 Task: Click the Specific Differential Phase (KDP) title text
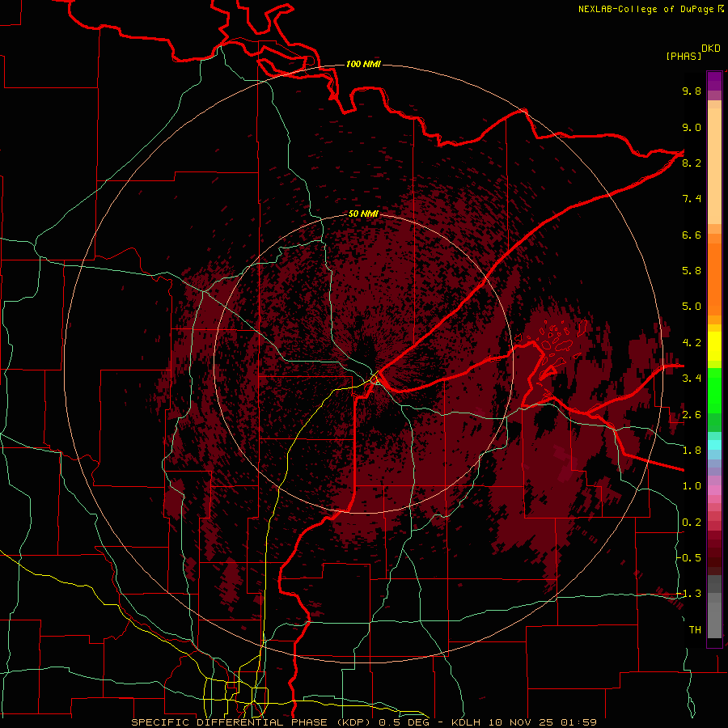tap(252, 722)
